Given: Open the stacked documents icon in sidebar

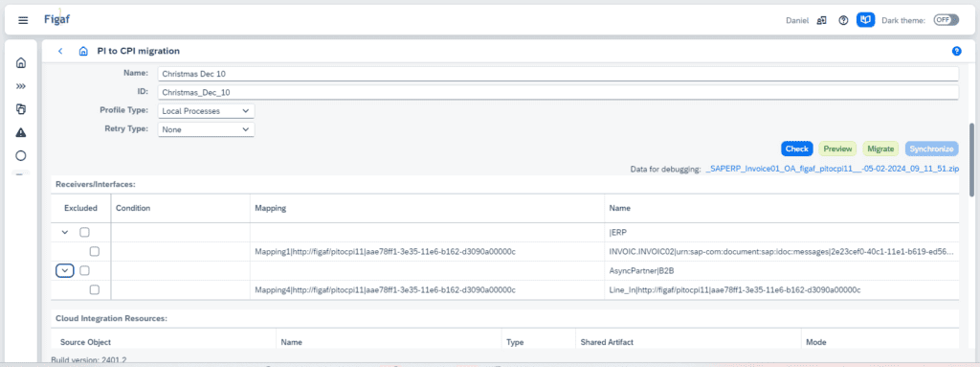Looking at the screenshot, I should [x=21, y=109].
